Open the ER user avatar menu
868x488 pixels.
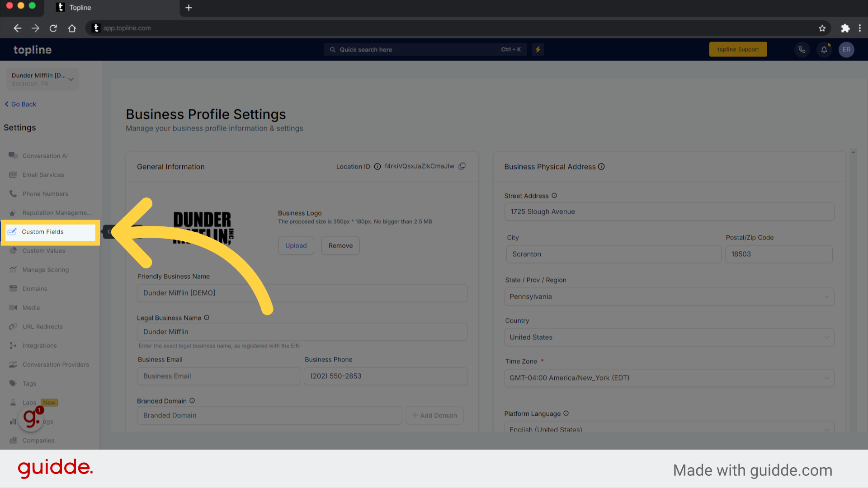[x=847, y=50]
